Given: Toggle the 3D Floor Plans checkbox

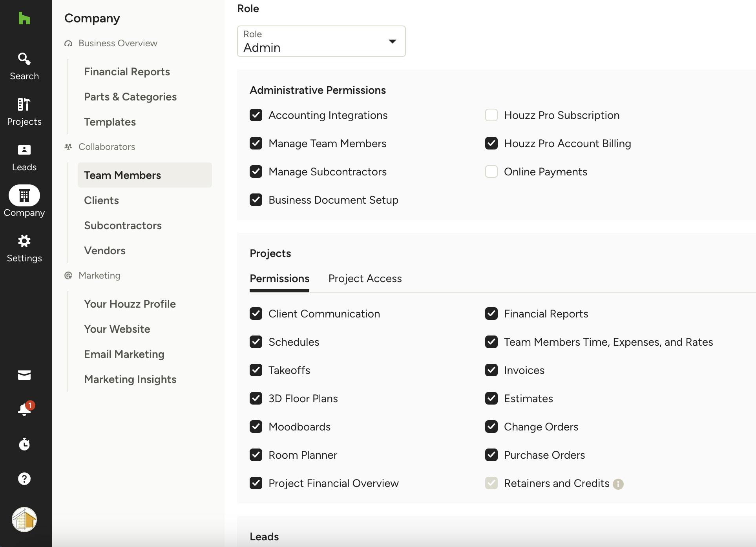Looking at the screenshot, I should click(x=256, y=398).
